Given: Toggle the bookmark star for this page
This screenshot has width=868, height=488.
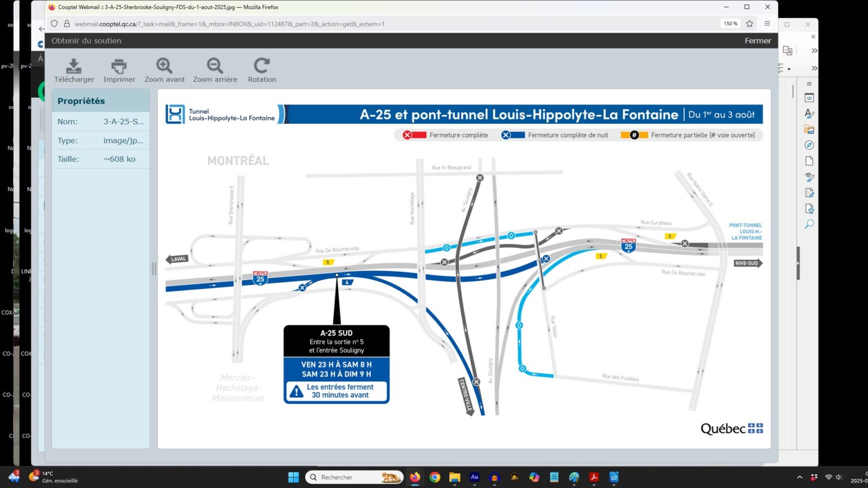Looking at the screenshot, I should click(749, 24).
